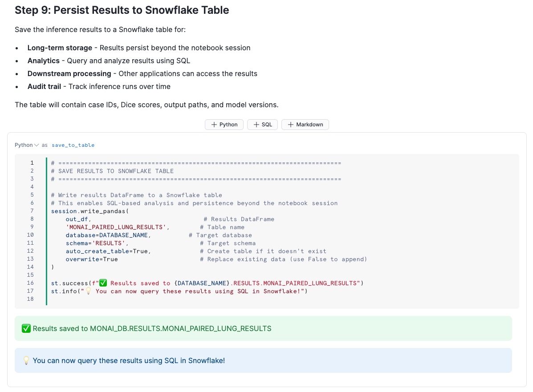Click the 'MONAI_PAIRED_LUNG_RESULTS' string in the code
Image resolution: width=533 pixels, height=392 pixels.
(117, 227)
